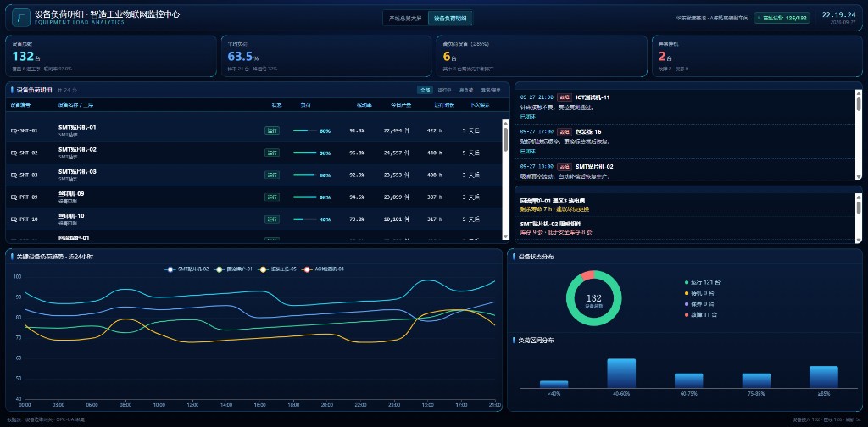Click the running status badge for EQ-PRT-09
The width and height of the screenshot is (868, 427).
coord(272,197)
